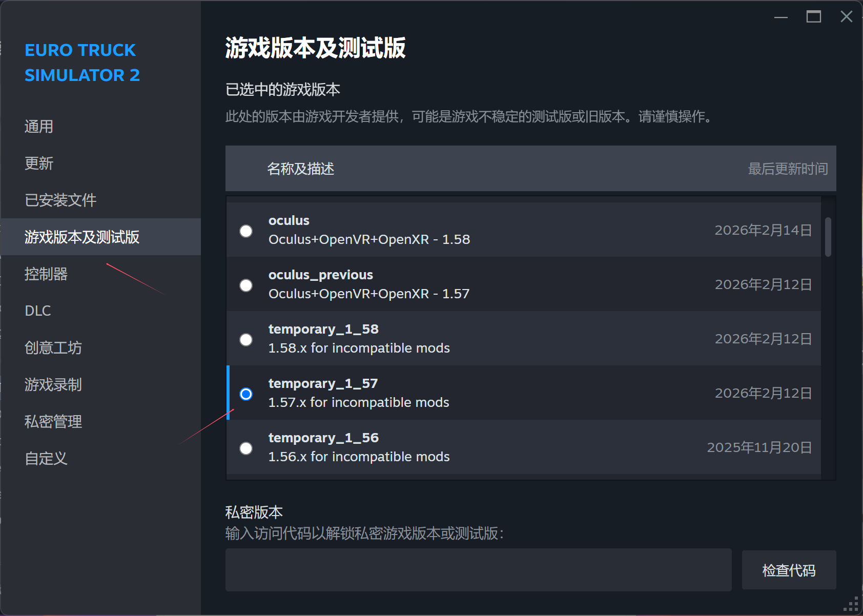
Task: Select the temporary_1_58 beta branch
Action: 246,339
